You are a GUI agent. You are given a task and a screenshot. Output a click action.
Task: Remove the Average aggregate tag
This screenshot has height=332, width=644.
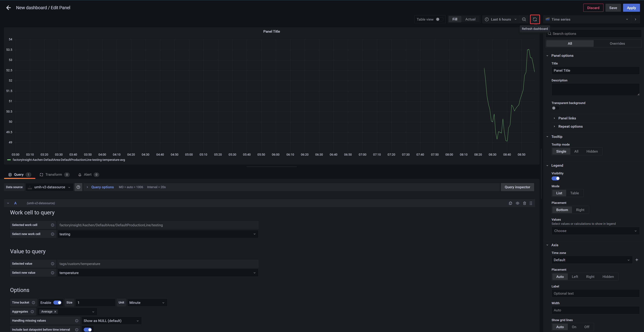click(x=55, y=312)
